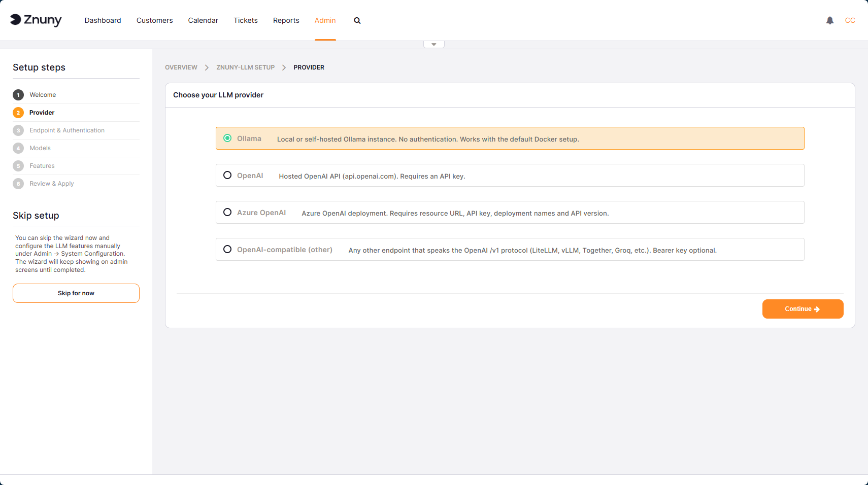Click Skip for now button
Image resolution: width=868 pixels, height=485 pixels.
[76, 293]
